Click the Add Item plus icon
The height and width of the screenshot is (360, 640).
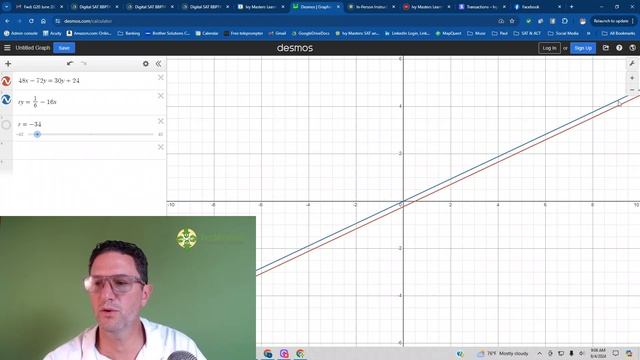(8, 64)
